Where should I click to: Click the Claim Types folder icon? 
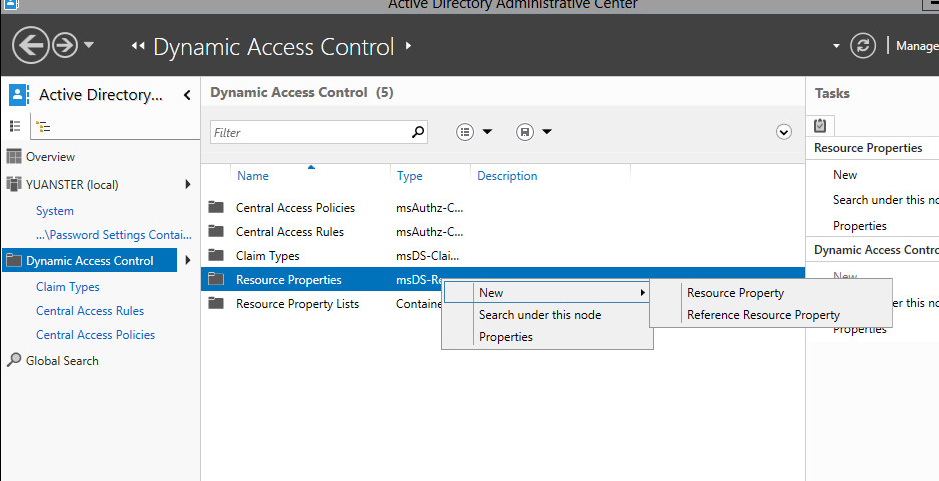pyautogui.click(x=216, y=255)
